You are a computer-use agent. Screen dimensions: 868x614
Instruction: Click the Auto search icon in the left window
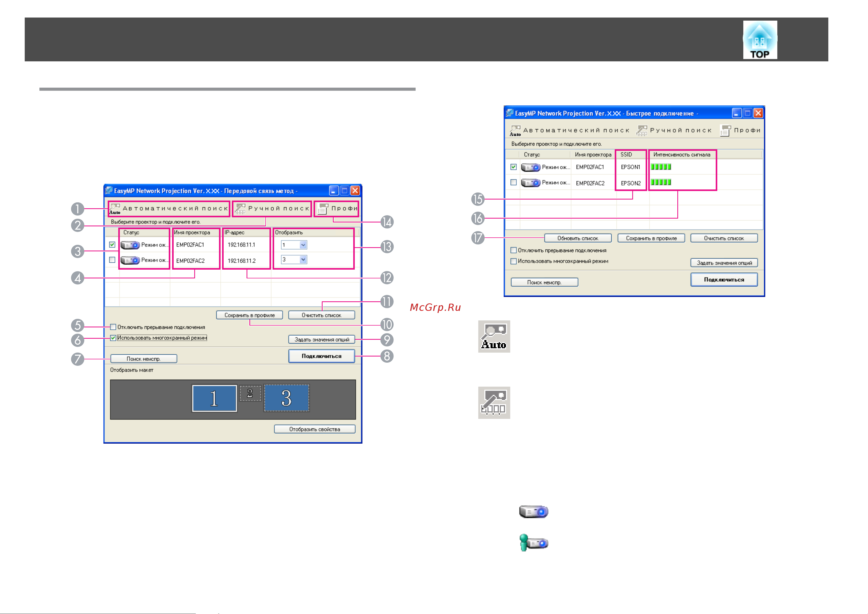[x=115, y=209]
